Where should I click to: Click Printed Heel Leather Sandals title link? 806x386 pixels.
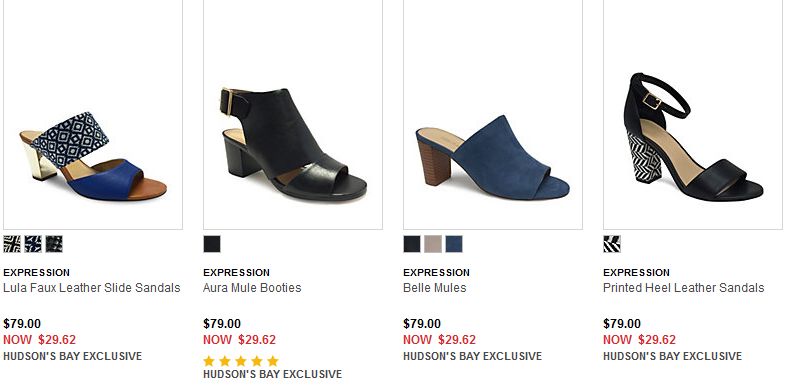click(x=684, y=288)
